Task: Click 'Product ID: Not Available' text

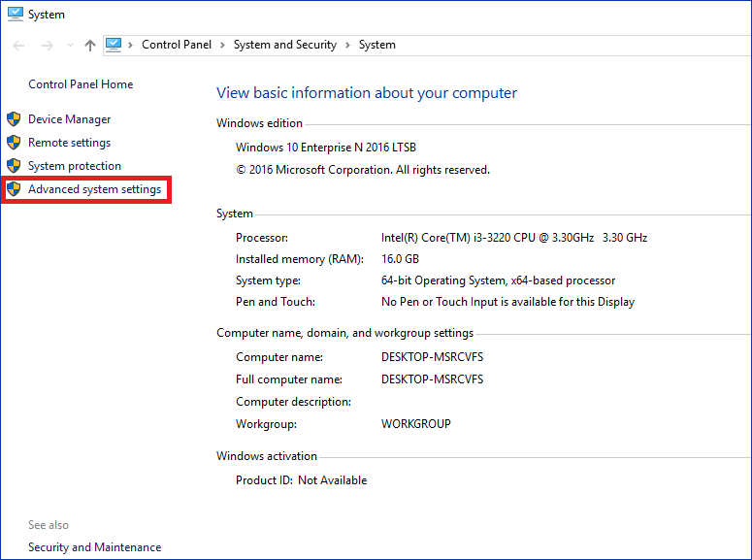Action: click(x=301, y=480)
